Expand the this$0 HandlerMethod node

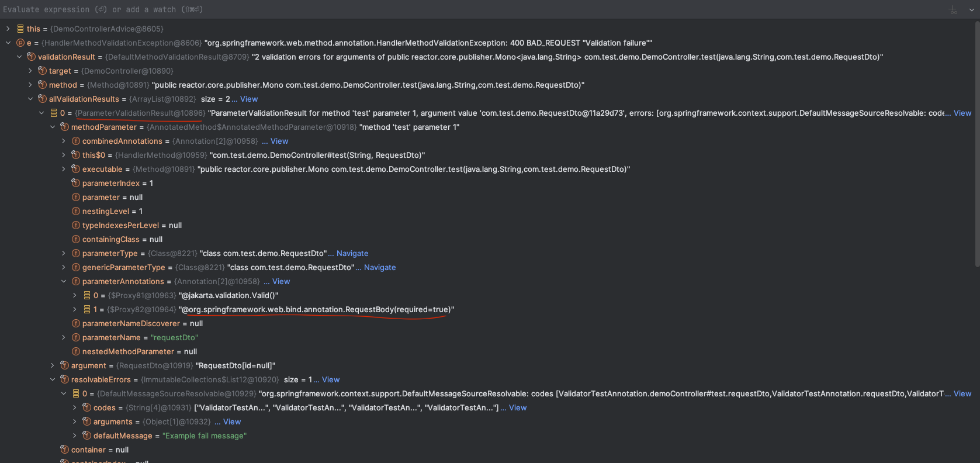pyautogui.click(x=64, y=155)
